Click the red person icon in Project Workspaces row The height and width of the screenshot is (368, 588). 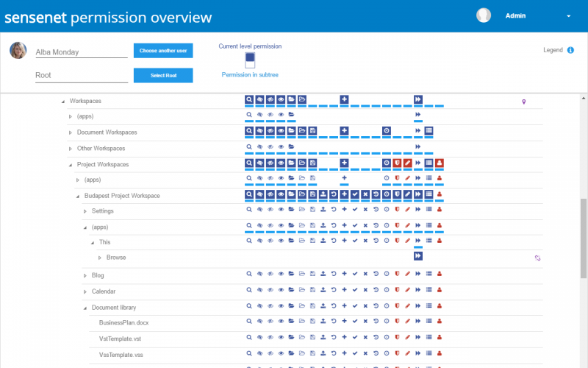point(440,163)
